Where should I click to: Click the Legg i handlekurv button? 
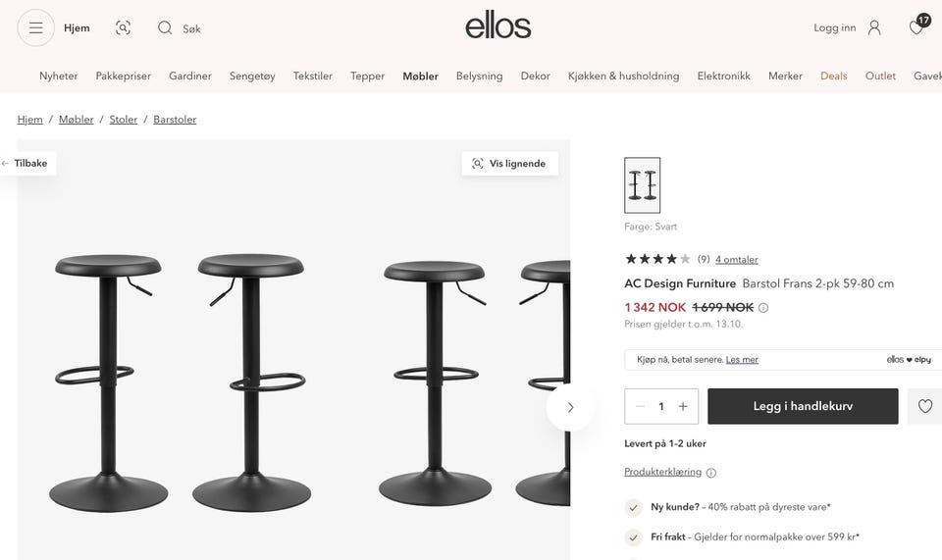(803, 406)
